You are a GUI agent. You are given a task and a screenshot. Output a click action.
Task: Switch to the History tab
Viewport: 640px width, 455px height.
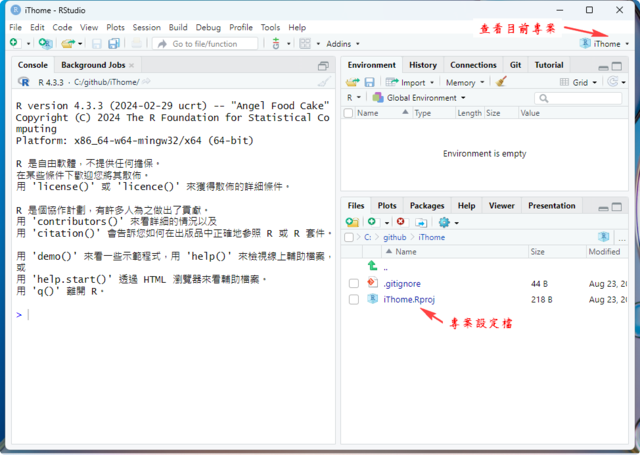[423, 65]
